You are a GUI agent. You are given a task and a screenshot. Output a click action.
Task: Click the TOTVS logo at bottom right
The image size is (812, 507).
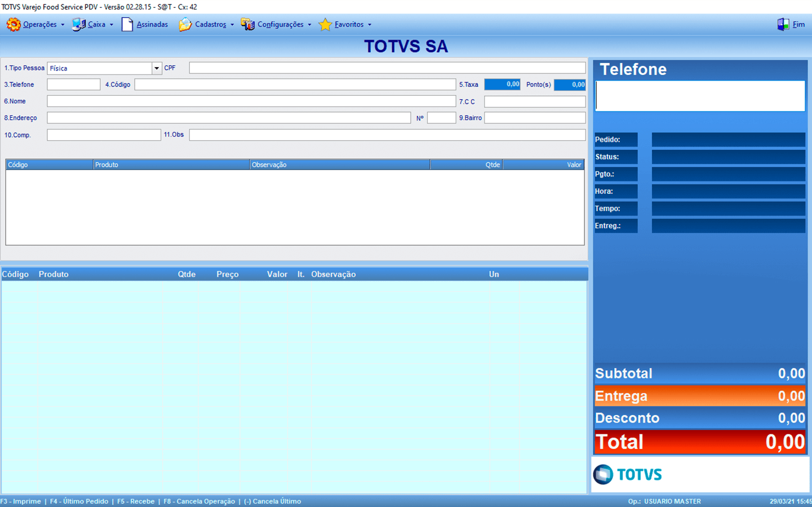(628, 474)
